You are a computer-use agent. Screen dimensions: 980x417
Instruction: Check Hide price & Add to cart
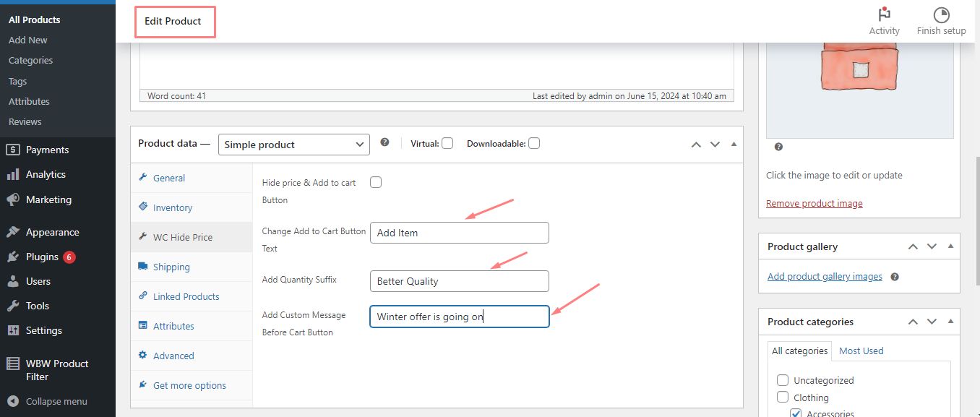point(376,183)
